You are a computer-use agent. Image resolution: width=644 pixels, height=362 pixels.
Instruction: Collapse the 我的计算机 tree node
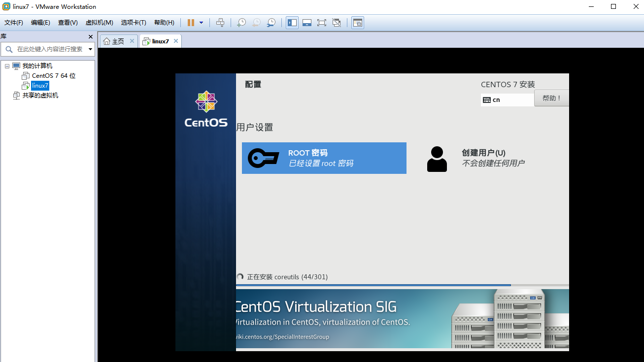point(6,66)
